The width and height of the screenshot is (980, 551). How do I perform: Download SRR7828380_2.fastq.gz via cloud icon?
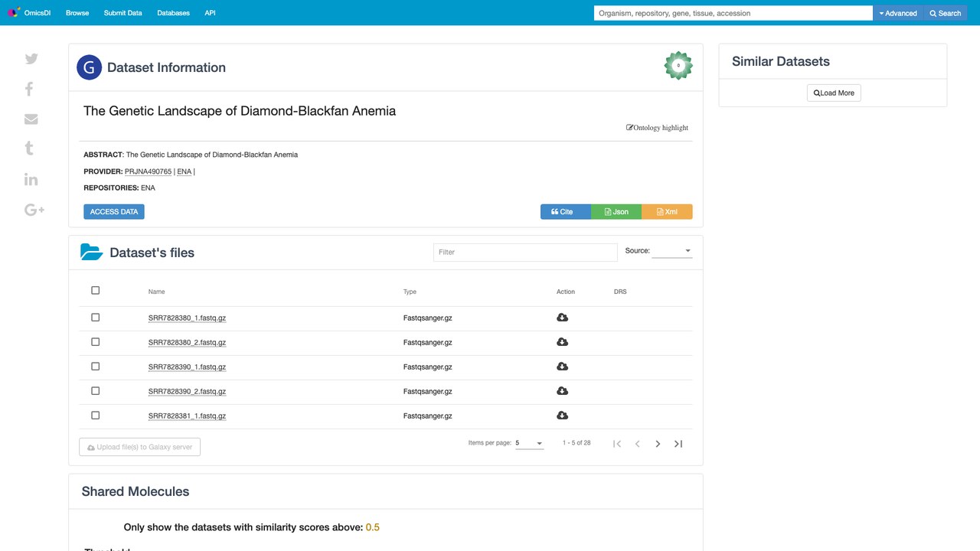[562, 342]
